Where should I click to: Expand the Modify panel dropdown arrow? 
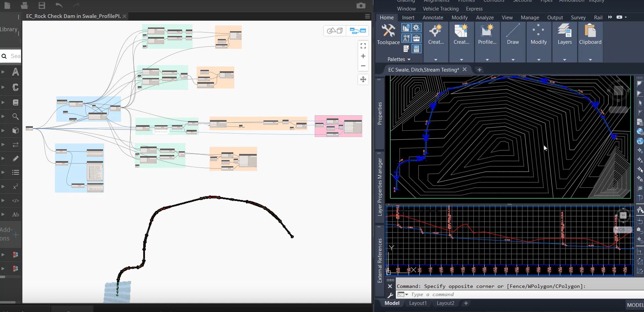pyautogui.click(x=539, y=60)
